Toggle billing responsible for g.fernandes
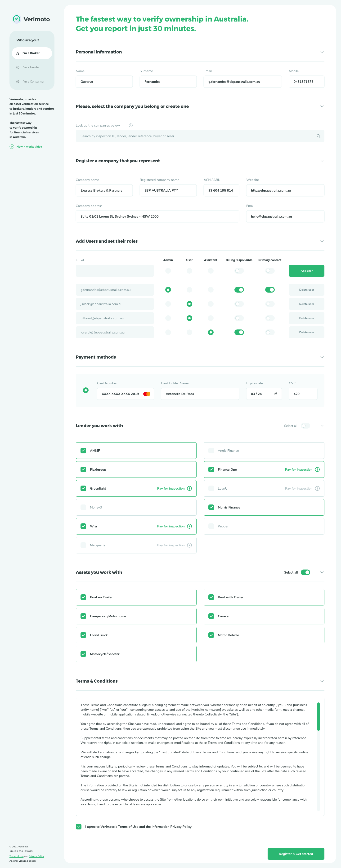The width and height of the screenshot is (341, 868). click(x=239, y=290)
